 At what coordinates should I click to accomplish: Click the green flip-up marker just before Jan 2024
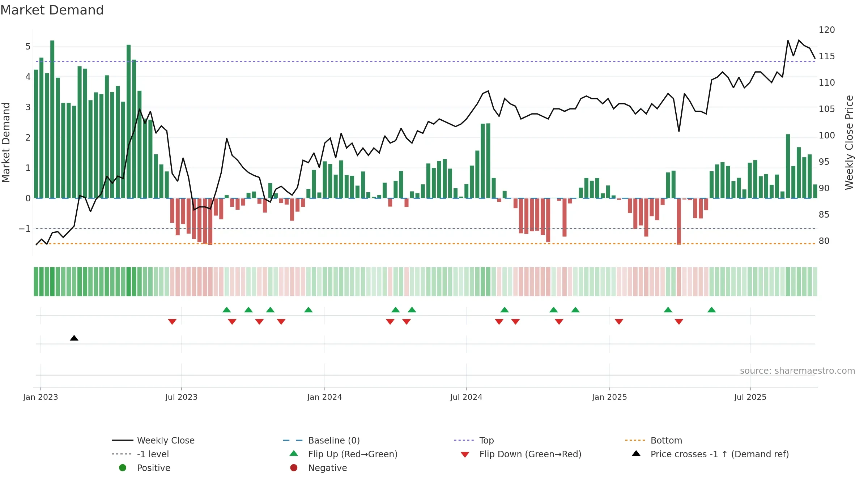tap(309, 310)
